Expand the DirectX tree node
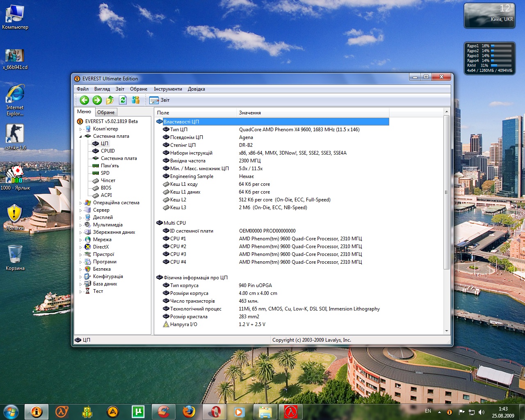 point(80,247)
